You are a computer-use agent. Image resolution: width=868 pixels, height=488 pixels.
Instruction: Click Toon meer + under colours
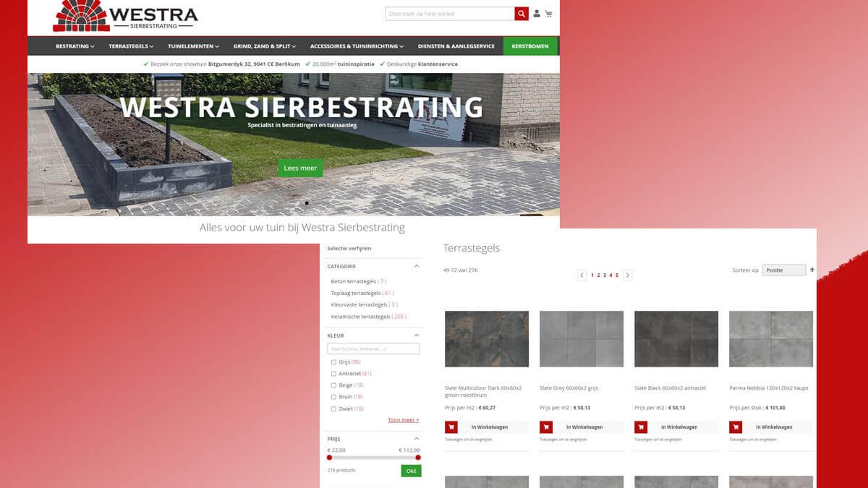coord(404,420)
